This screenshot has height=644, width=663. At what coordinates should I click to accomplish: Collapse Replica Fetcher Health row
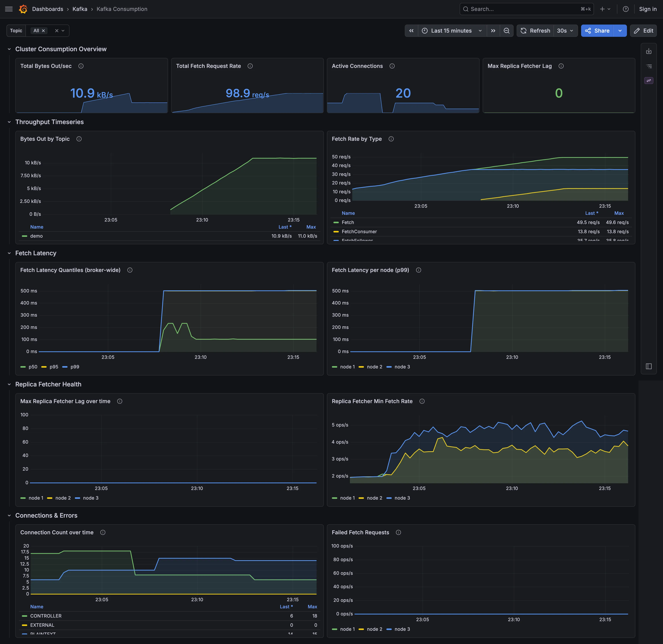point(9,385)
